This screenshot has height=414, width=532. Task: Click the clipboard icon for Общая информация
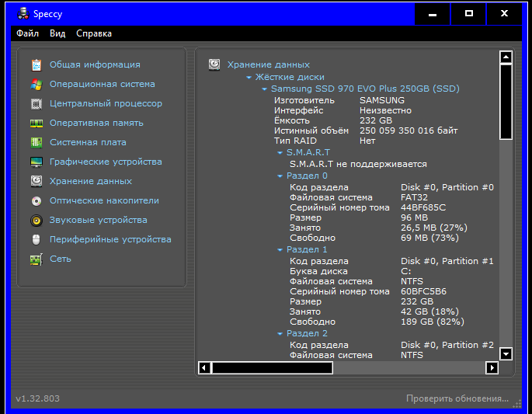click(x=37, y=64)
